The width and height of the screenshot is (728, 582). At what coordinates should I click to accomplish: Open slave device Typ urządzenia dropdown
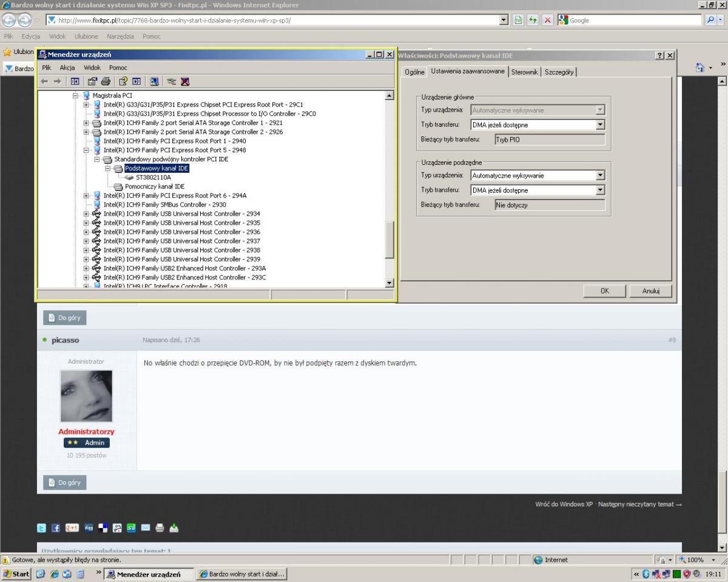pos(601,175)
